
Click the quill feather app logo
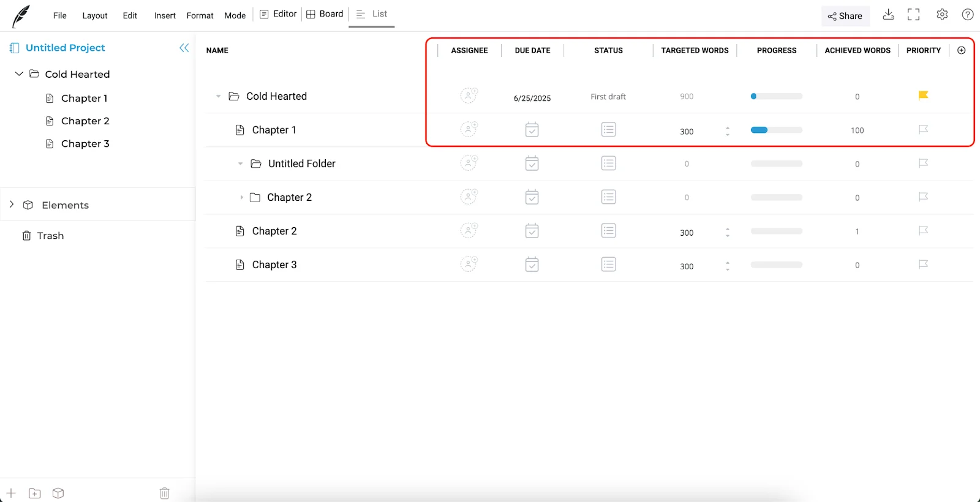tap(21, 16)
